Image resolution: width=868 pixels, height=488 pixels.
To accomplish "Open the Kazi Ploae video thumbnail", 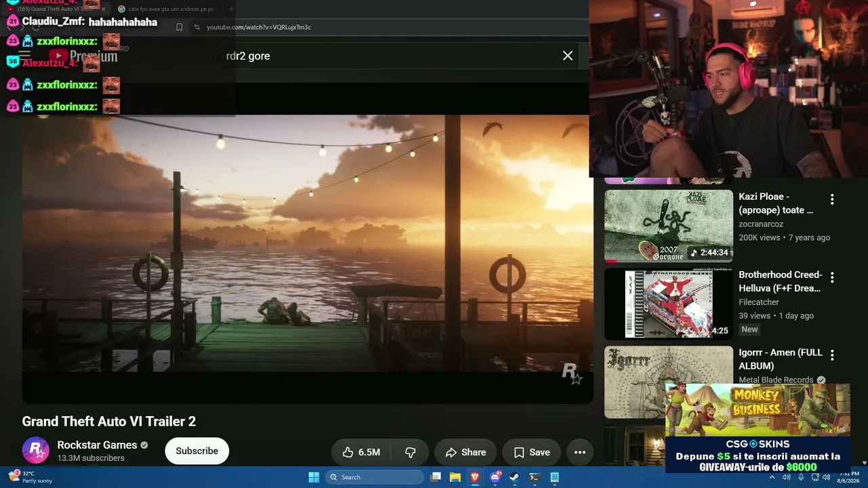I will tap(669, 226).
